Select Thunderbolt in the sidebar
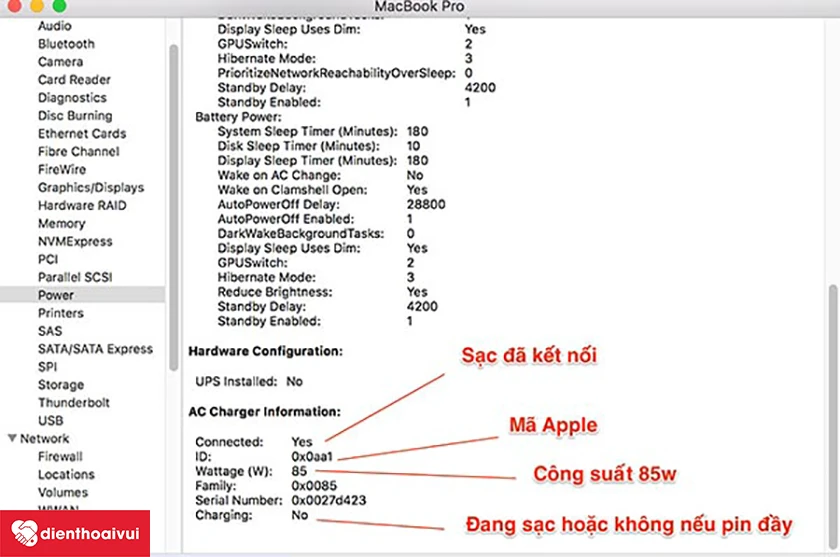 click(73, 403)
